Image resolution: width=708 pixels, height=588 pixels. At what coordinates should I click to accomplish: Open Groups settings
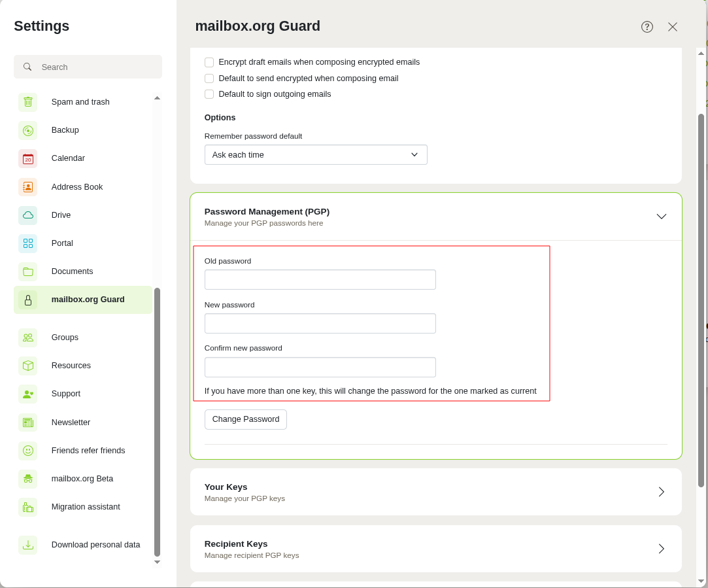click(x=83, y=337)
